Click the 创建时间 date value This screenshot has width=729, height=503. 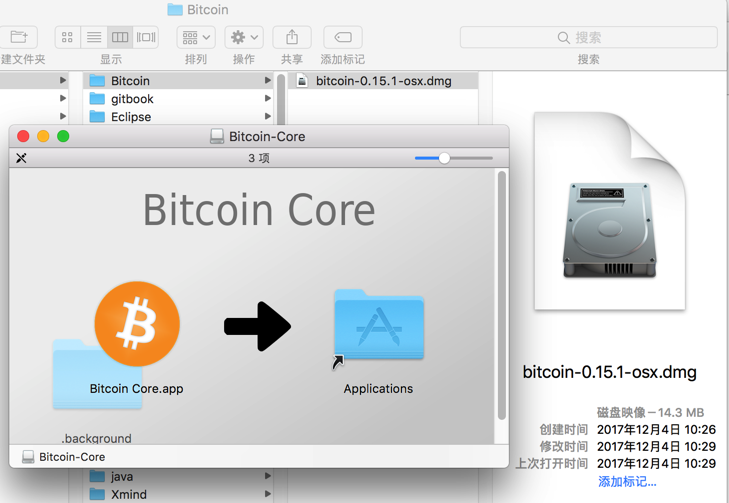656,429
